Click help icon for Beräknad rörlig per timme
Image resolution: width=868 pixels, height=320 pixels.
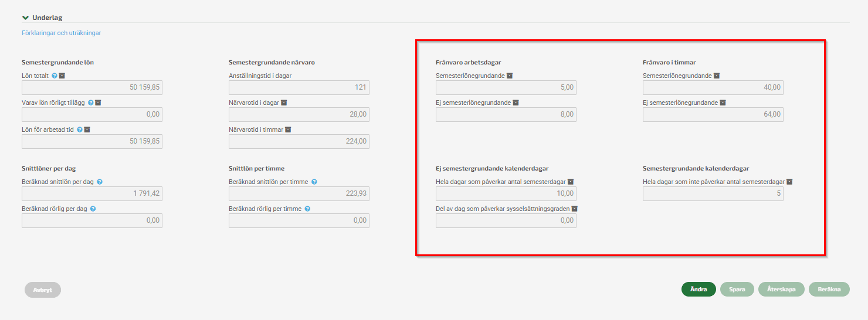(x=307, y=209)
